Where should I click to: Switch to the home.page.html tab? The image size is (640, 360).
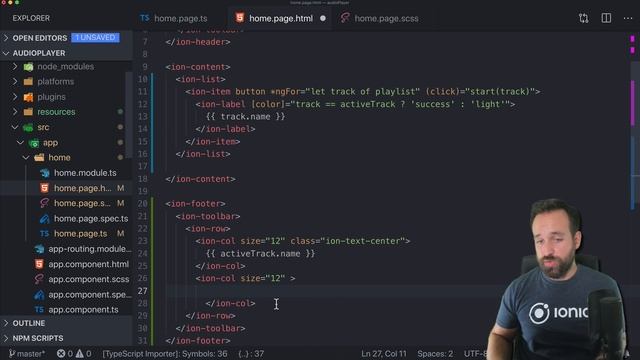pos(281,18)
